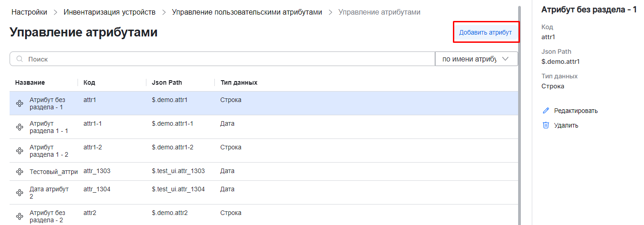Open 'Инвентаризация устройств' breadcrumb link

(x=109, y=12)
